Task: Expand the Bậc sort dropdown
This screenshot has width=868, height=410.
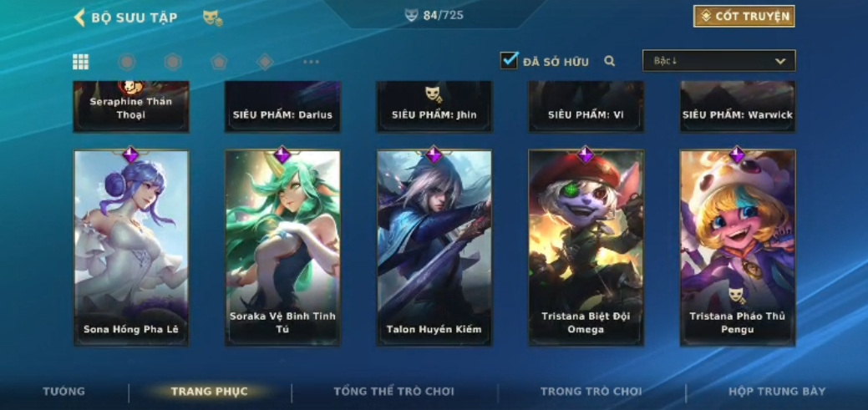Action: click(x=719, y=61)
